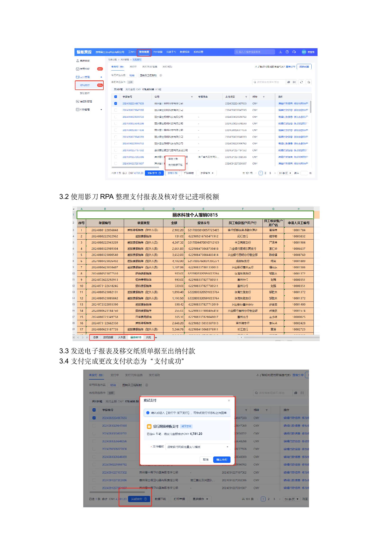Click the 确认支付 button
The height and width of the screenshot is (555, 392).
(x=221, y=460)
